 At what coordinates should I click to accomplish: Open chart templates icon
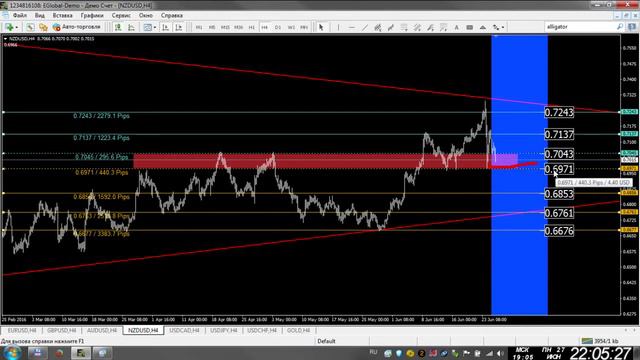click(x=147, y=27)
